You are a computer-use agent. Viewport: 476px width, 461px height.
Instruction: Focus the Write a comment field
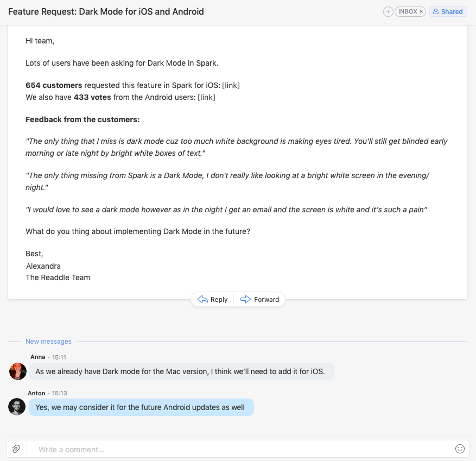(x=240, y=449)
